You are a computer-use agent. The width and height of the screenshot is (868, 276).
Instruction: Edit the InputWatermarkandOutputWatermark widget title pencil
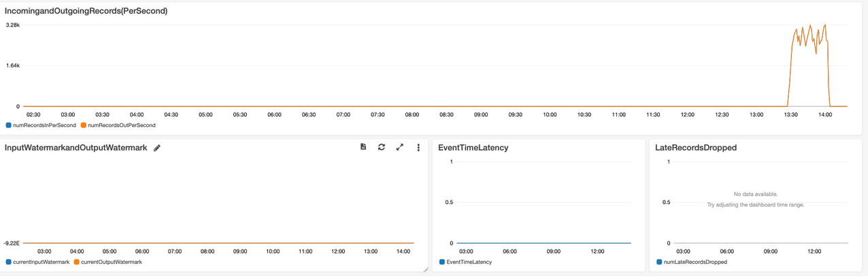(157, 148)
